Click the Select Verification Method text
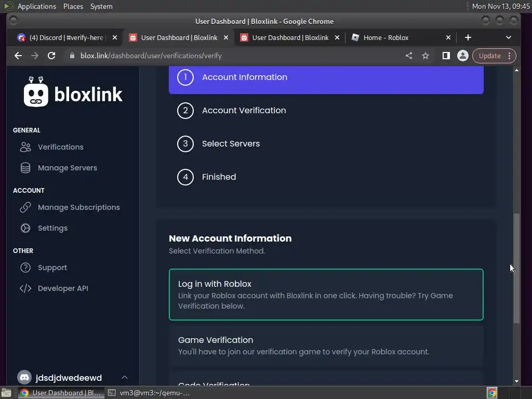This screenshot has width=532, height=399. (x=217, y=251)
